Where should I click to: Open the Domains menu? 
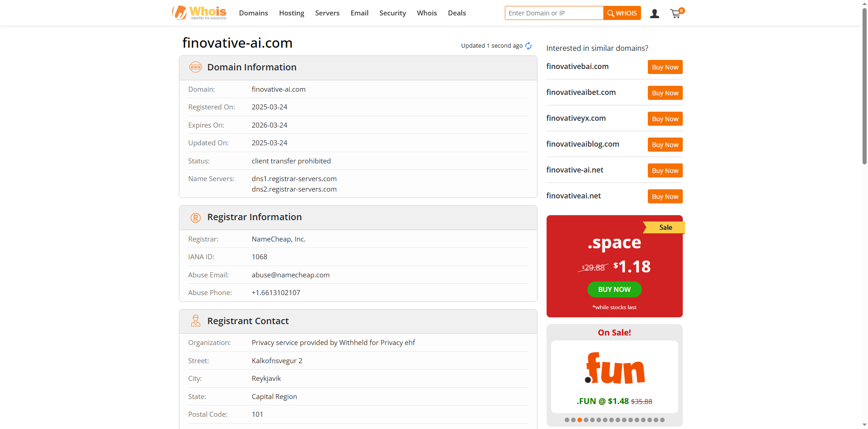click(253, 13)
